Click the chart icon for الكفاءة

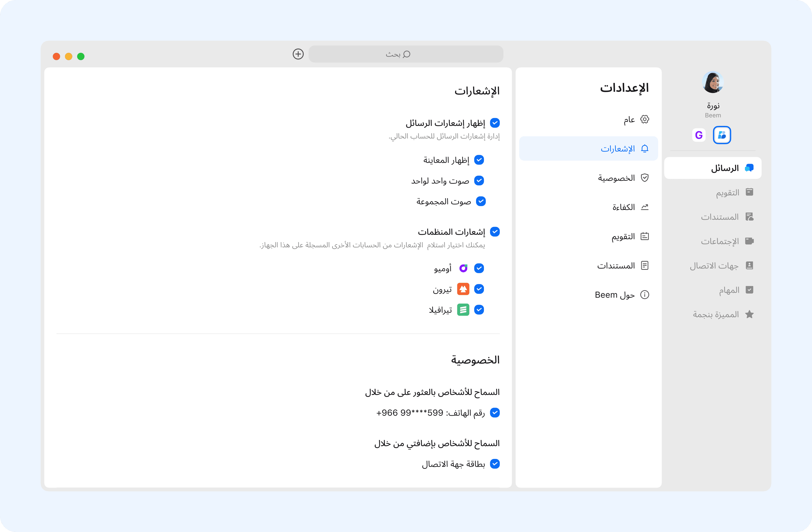[645, 207]
